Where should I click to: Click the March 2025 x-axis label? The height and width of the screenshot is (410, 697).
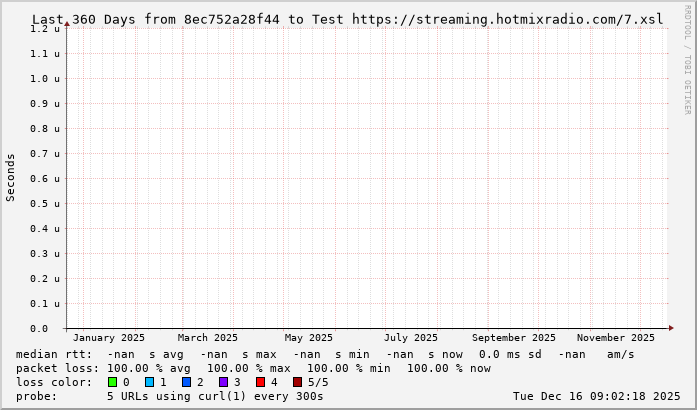tap(208, 338)
